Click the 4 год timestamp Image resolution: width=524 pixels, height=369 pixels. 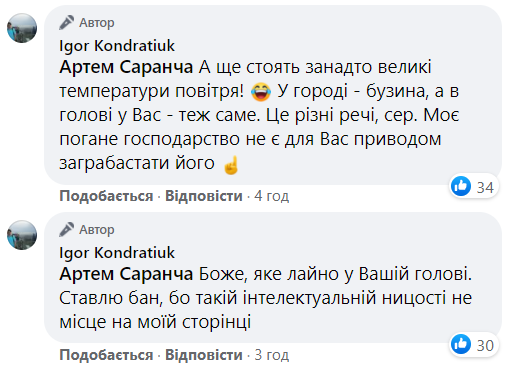[x=271, y=196]
